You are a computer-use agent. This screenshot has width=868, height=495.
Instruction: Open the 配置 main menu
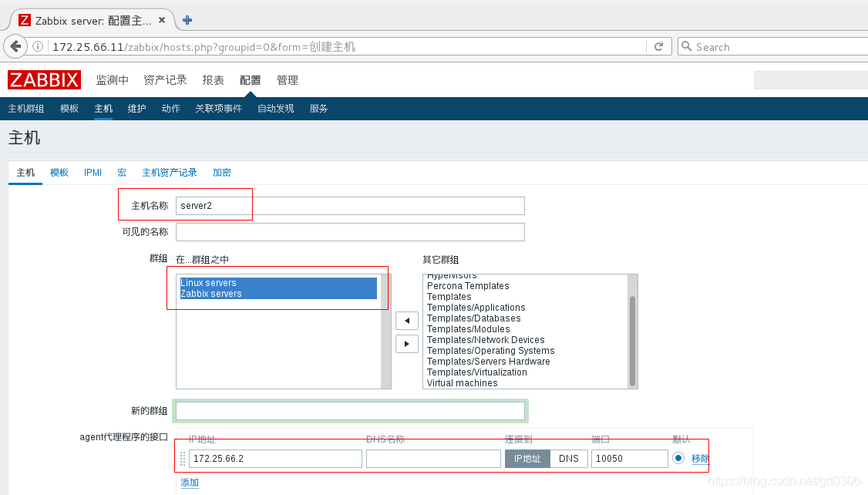251,80
